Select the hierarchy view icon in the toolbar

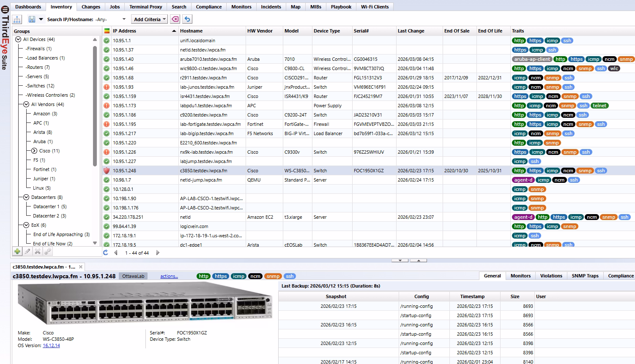click(x=17, y=19)
